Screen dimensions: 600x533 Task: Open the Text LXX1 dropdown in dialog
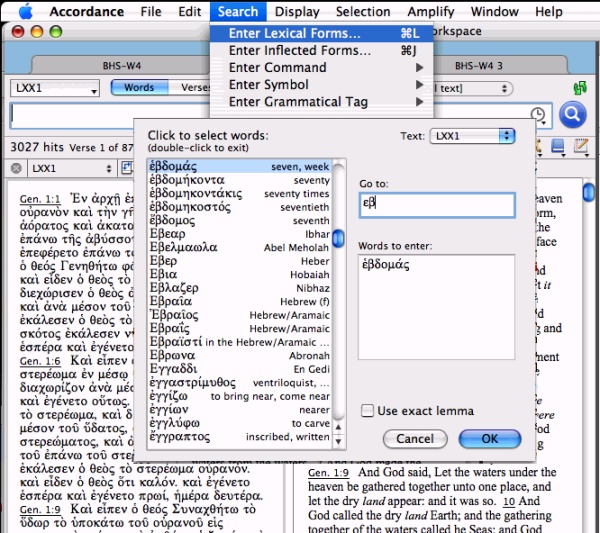point(472,136)
